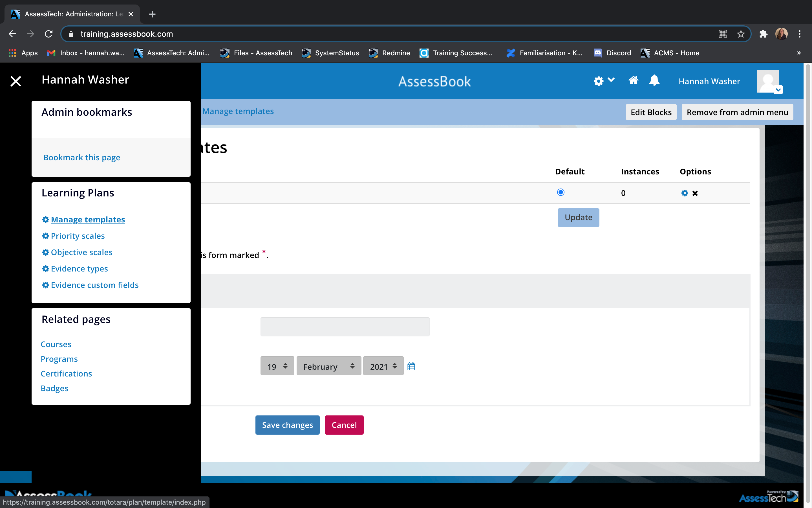Go to the AssessBook home icon
This screenshot has width=812, height=508.
pyautogui.click(x=633, y=80)
